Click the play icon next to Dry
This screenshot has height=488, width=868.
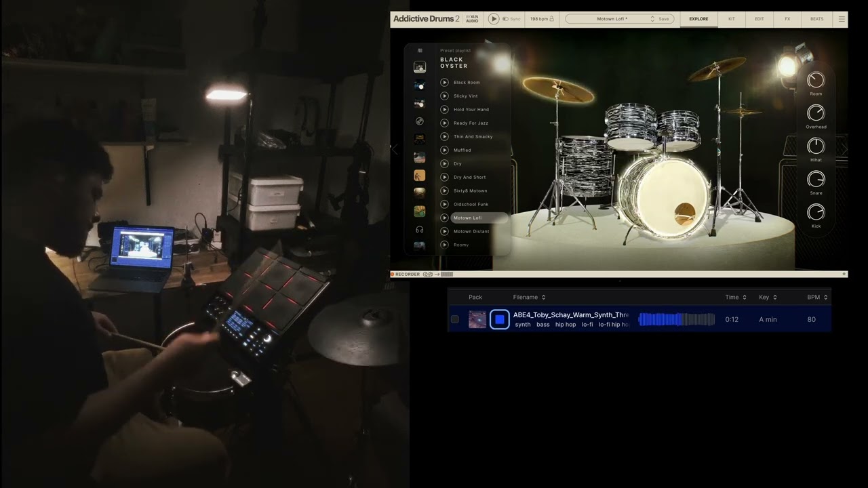(x=444, y=163)
